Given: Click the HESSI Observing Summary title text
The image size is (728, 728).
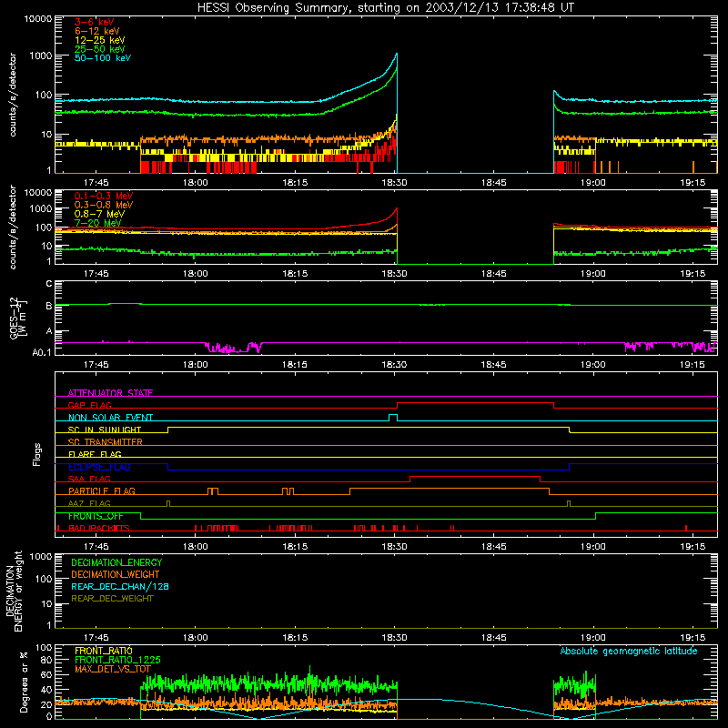Looking at the screenshot, I should pos(385,8).
